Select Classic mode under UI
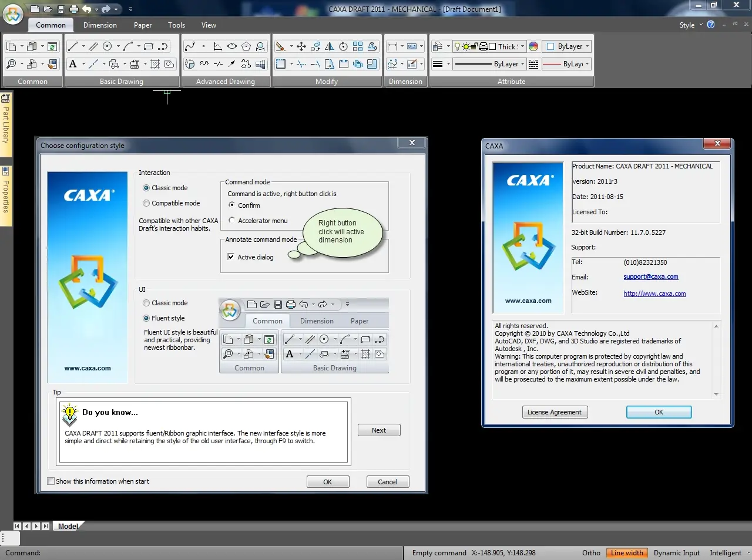The image size is (752, 560). [165, 303]
